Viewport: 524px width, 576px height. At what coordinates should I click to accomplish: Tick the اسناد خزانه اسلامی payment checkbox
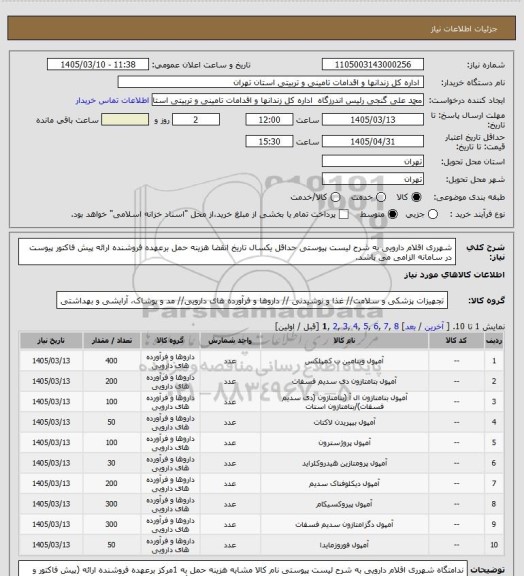344,214
